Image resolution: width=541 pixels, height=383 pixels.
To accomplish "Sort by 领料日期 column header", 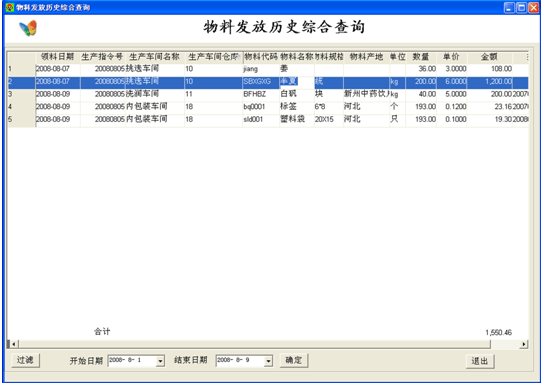I will pyautogui.click(x=58, y=57).
